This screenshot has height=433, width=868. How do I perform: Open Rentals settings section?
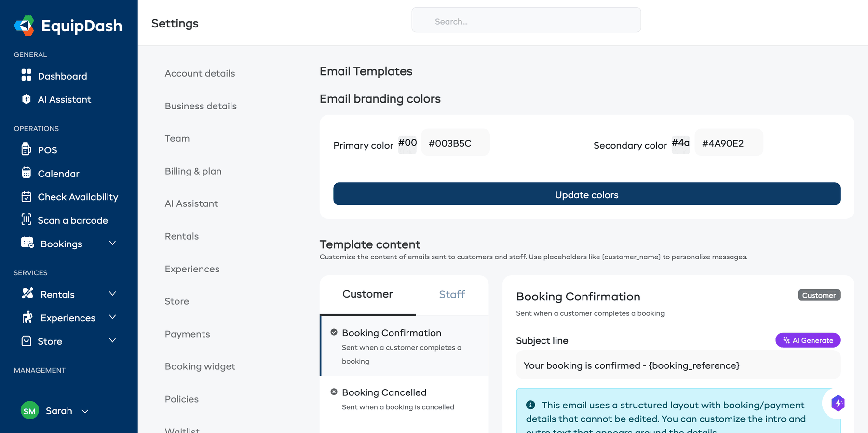click(181, 236)
